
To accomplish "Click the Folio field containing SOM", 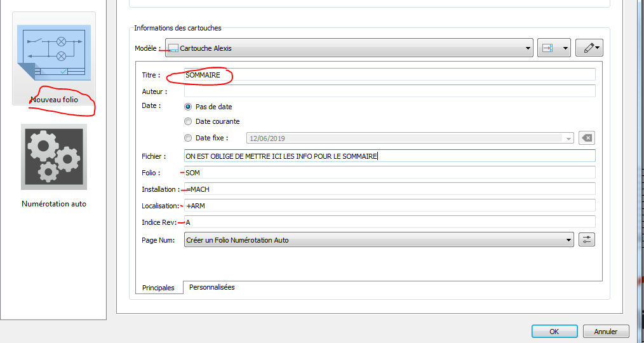I will (389, 173).
